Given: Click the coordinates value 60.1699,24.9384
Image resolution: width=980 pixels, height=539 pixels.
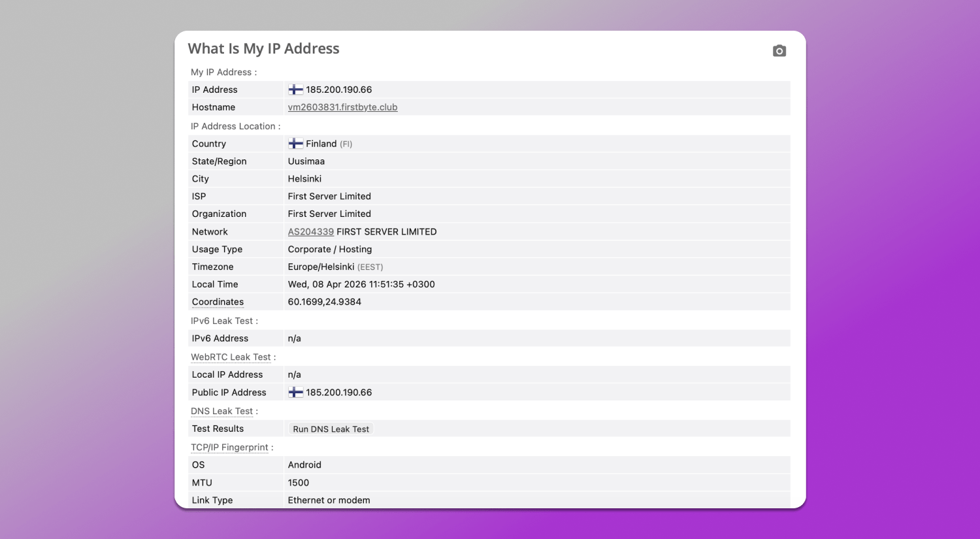Looking at the screenshot, I should pos(324,302).
